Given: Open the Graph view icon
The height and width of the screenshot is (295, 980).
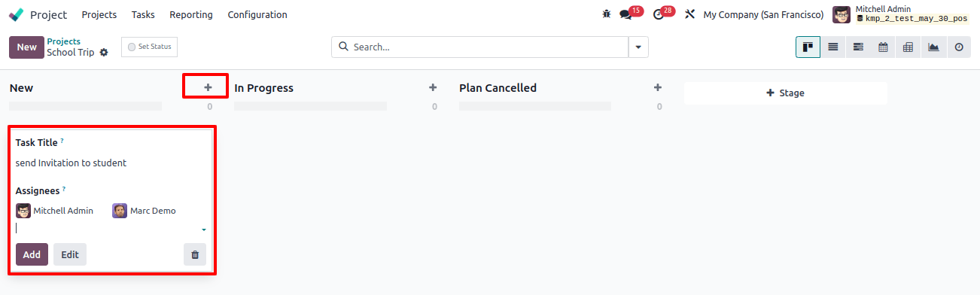Looking at the screenshot, I should [933, 47].
